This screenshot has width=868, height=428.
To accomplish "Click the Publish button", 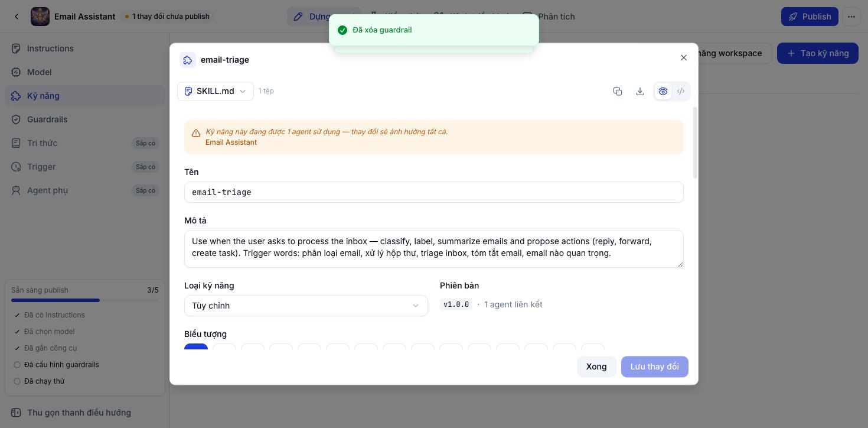I will pos(810,17).
